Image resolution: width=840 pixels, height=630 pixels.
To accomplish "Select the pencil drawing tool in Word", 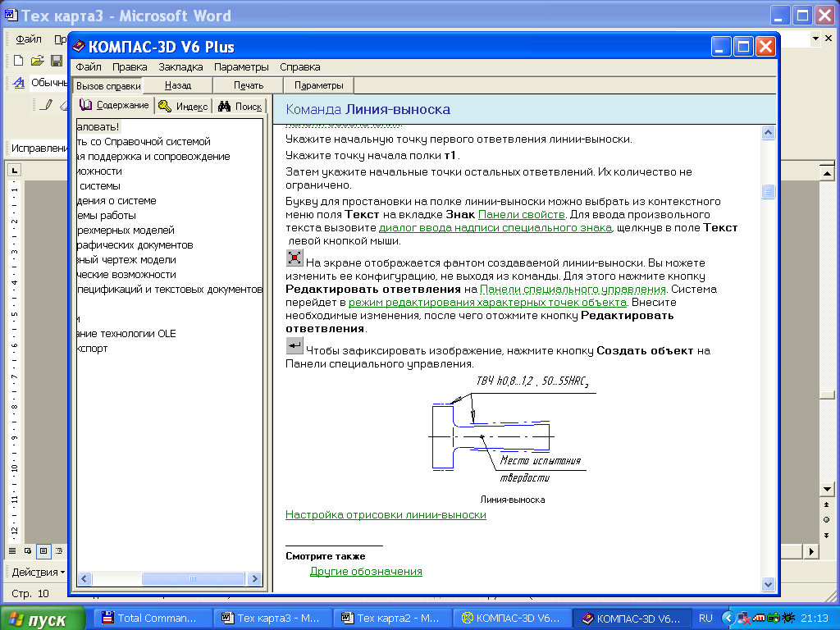I will pyautogui.click(x=47, y=104).
